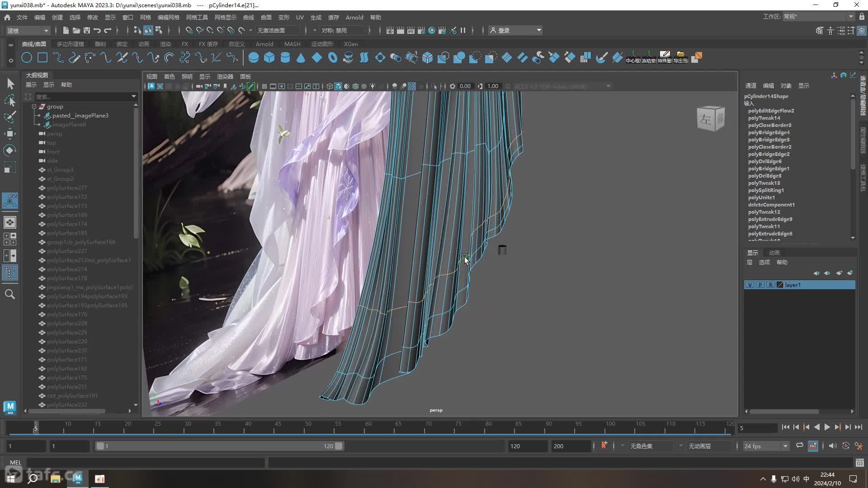Switch to the 多边形建模 shelf tab
This screenshot has height=488, width=868.
click(x=71, y=44)
